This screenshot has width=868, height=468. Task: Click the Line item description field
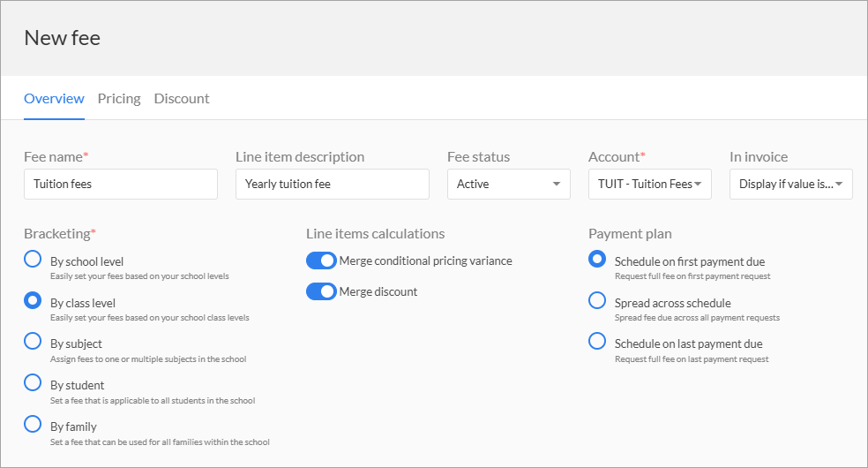[333, 184]
